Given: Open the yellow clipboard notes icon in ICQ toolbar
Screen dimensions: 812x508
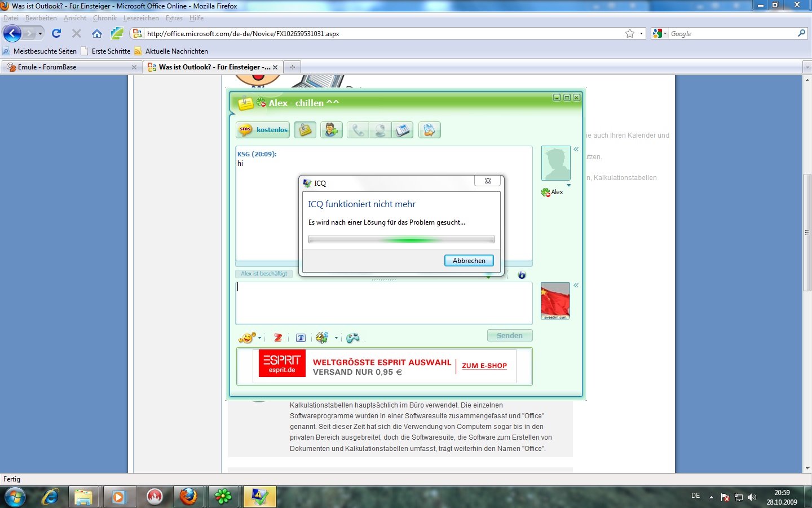Looking at the screenshot, I should point(305,130).
